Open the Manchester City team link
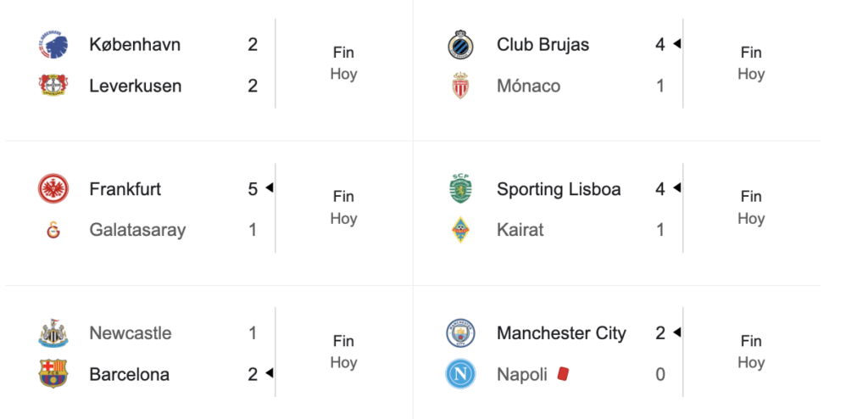Screen dimensions: 868x419 pos(561,333)
